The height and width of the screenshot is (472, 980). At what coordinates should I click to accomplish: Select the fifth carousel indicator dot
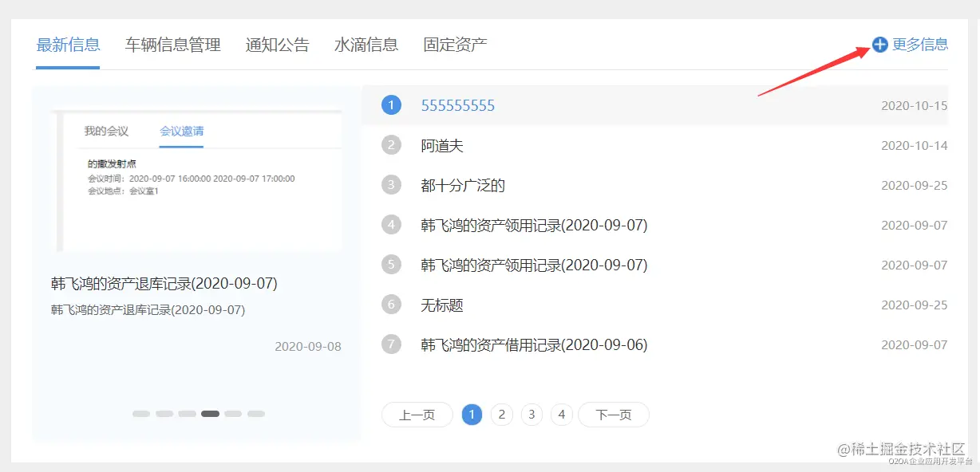(233, 414)
